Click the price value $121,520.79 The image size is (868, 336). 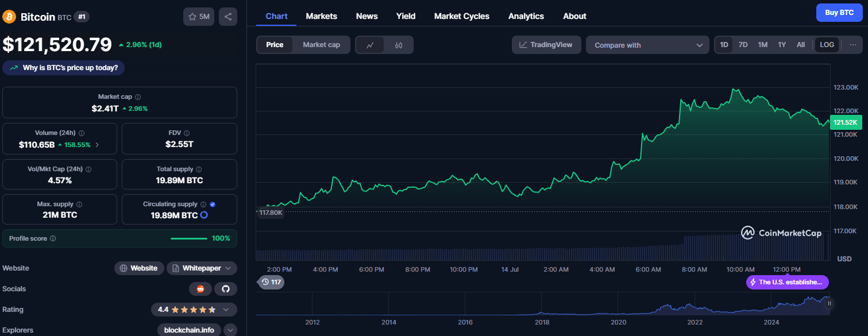point(57,44)
